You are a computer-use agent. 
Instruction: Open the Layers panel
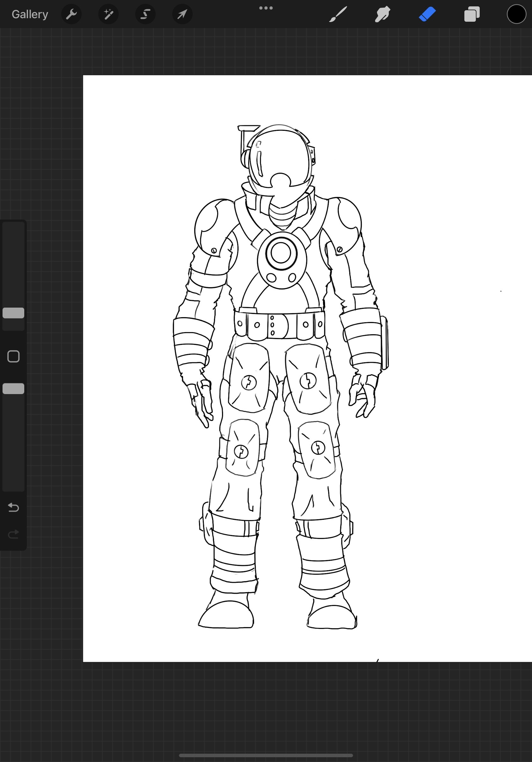click(x=471, y=14)
